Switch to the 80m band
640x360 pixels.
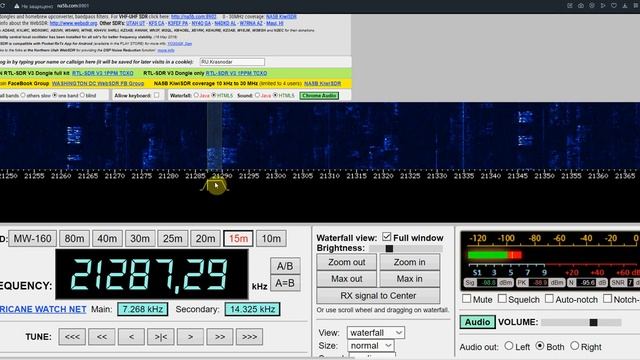pyautogui.click(x=74, y=238)
